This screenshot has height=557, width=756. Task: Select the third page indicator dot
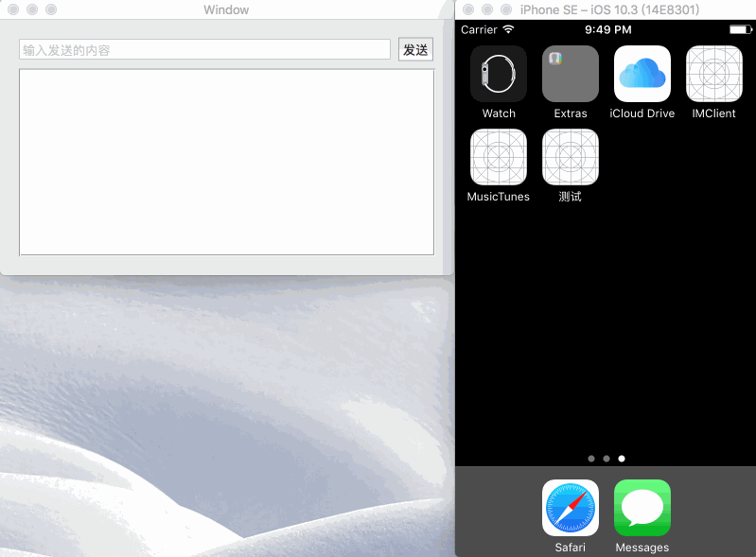click(x=622, y=459)
